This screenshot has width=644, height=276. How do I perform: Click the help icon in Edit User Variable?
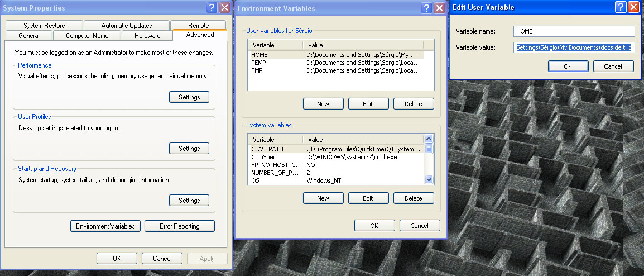(x=621, y=7)
